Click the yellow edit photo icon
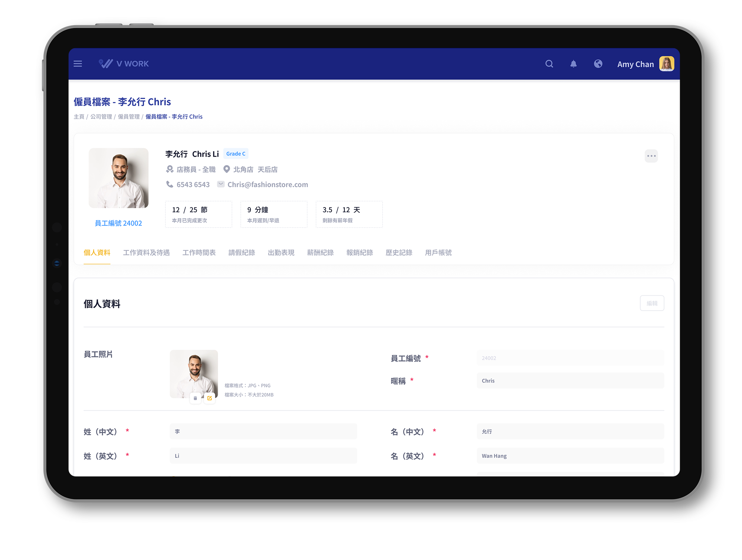 [210, 398]
